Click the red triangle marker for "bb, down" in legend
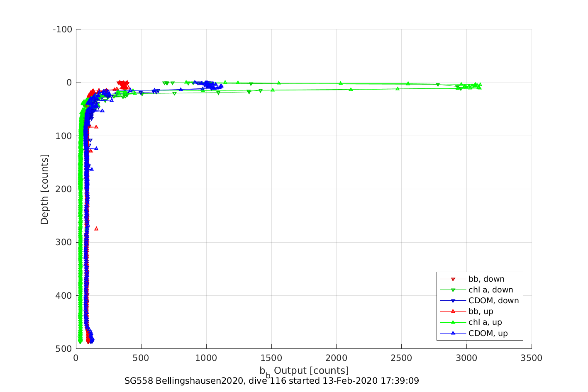This screenshot has height=392, width=588. click(453, 279)
